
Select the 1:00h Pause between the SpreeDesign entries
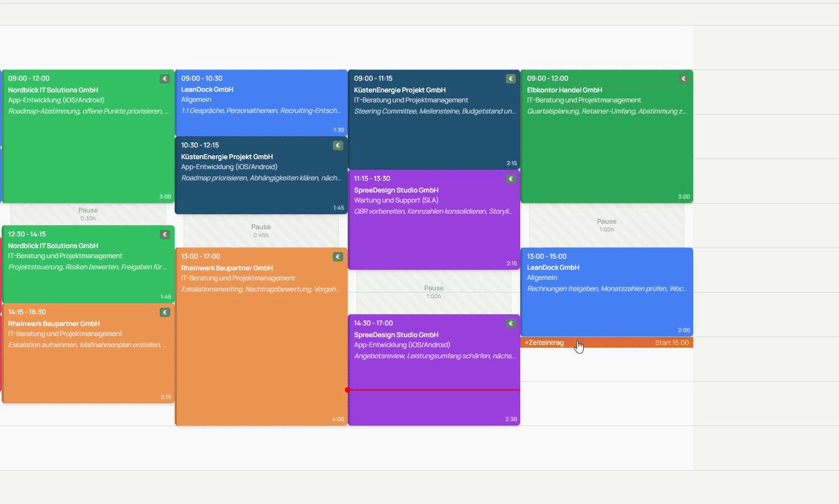(433, 291)
